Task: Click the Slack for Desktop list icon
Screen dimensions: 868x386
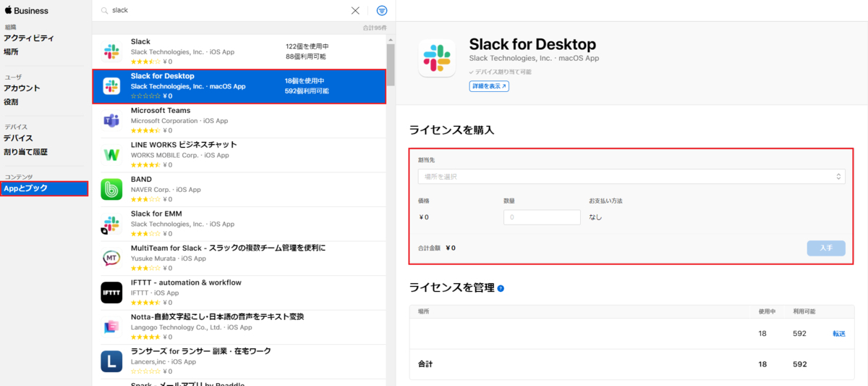Action: pos(111,86)
